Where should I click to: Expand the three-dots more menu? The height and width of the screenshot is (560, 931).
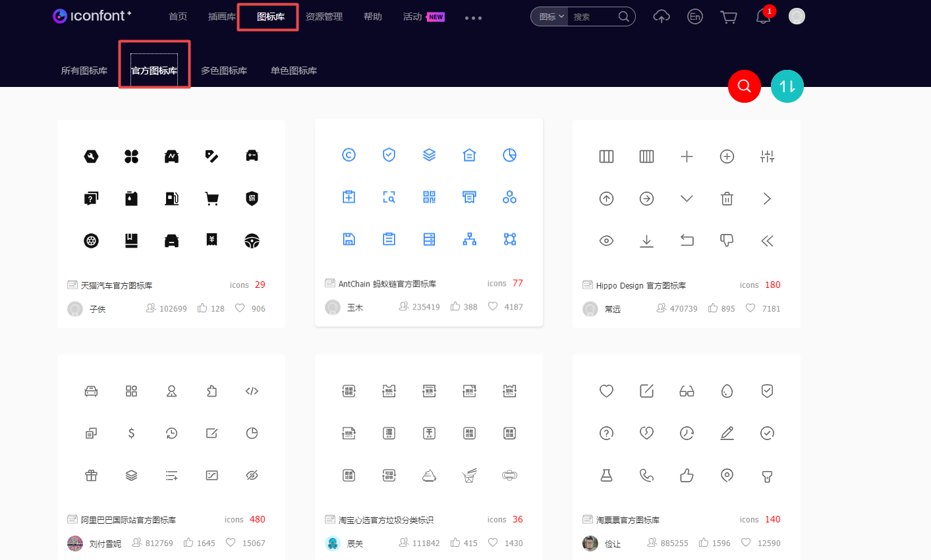(x=473, y=18)
